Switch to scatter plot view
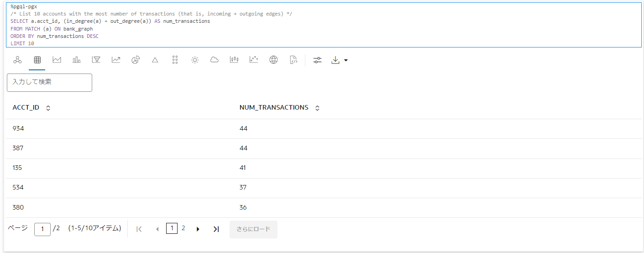This screenshot has width=644, height=253. pyautogui.click(x=254, y=60)
